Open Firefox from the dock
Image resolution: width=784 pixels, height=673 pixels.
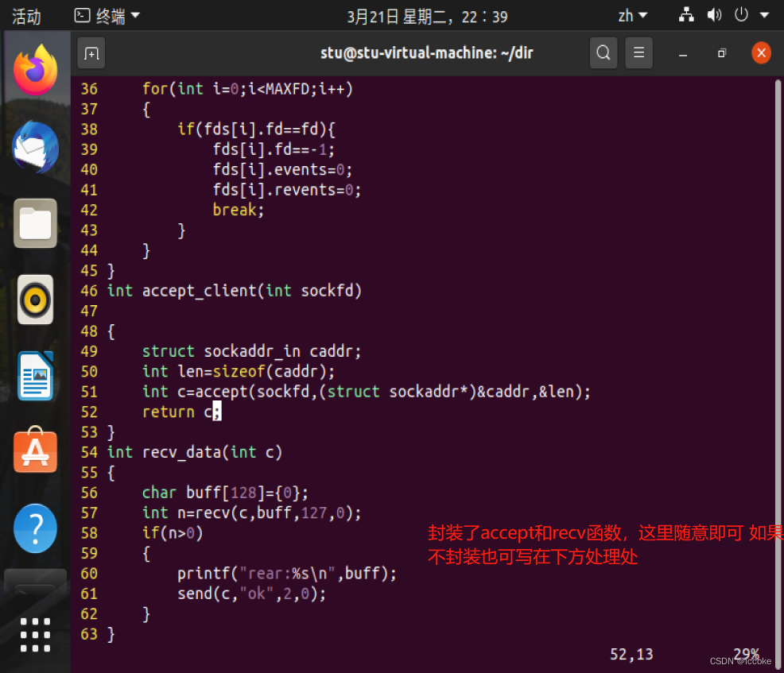tap(35, 70)
